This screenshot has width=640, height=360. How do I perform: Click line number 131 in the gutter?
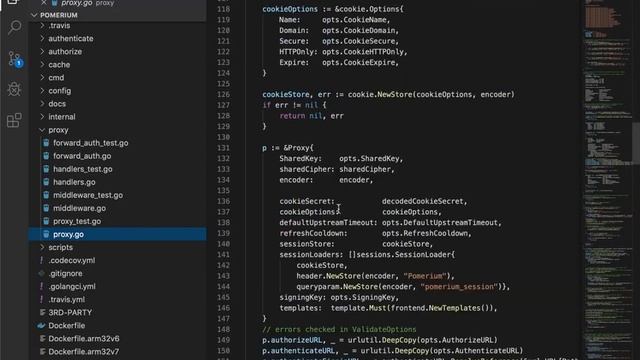223,148
